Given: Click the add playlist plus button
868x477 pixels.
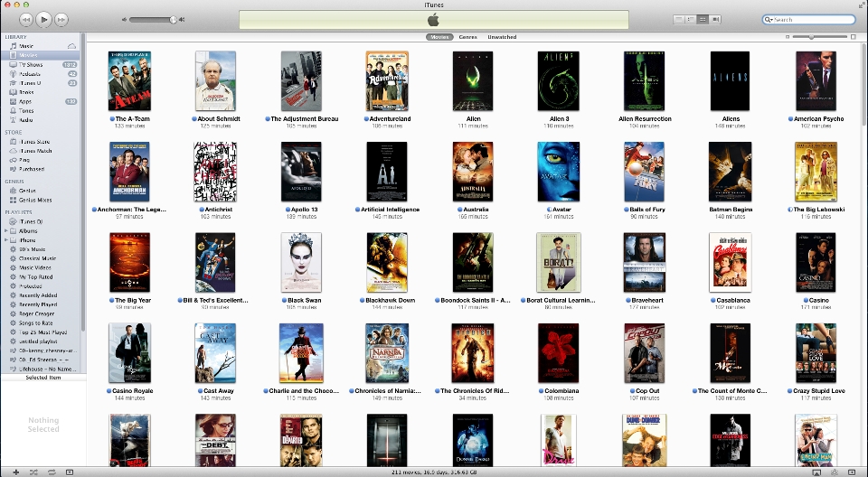Looking at the screenshot, I should pyautogui.click(x=15, y=472).
